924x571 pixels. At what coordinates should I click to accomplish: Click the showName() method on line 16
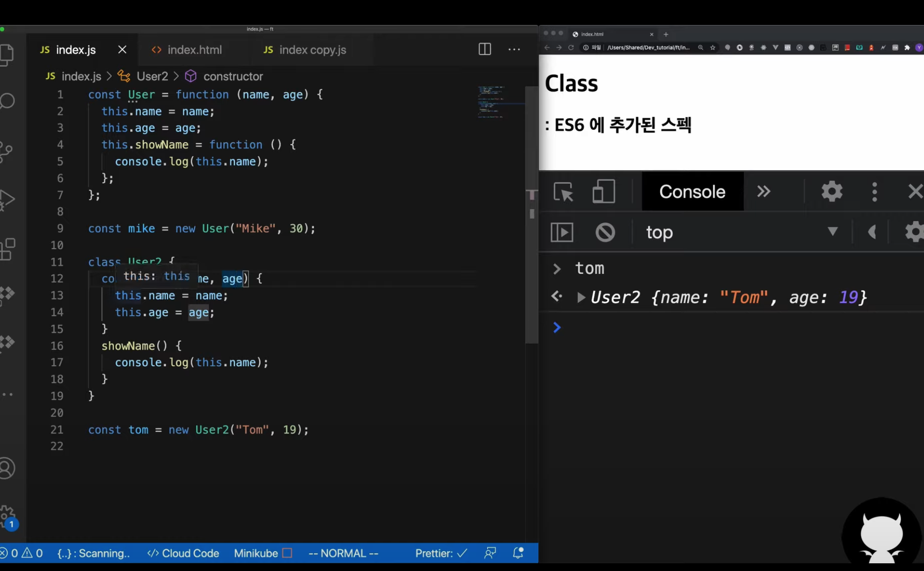pos(134,346)
